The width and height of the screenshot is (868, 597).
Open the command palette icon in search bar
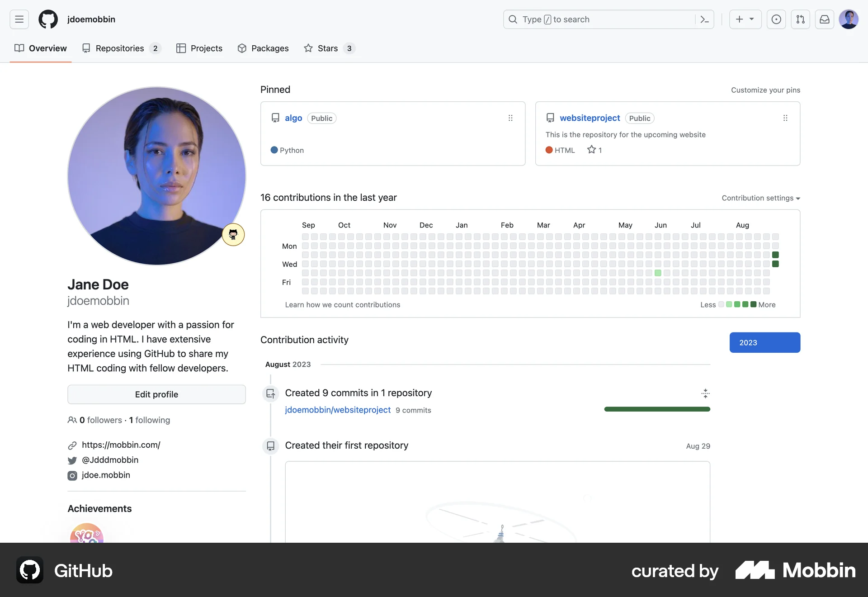pos(705,19)
